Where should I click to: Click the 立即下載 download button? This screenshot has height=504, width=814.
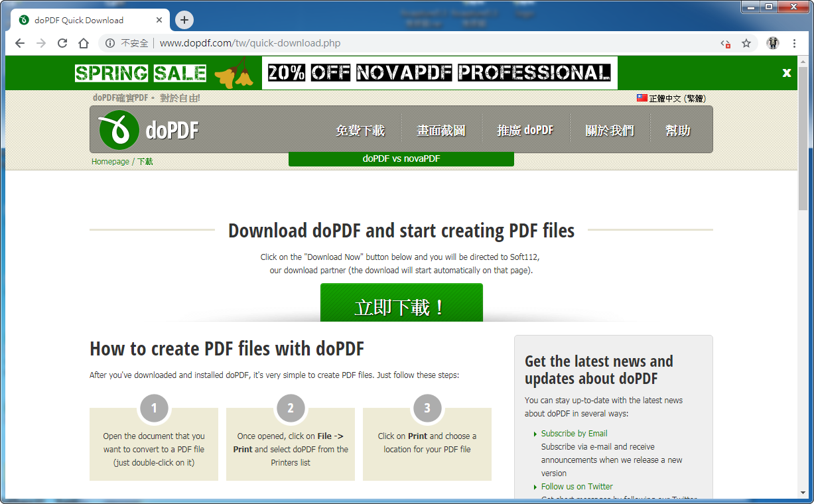click(x=401, y=304)
